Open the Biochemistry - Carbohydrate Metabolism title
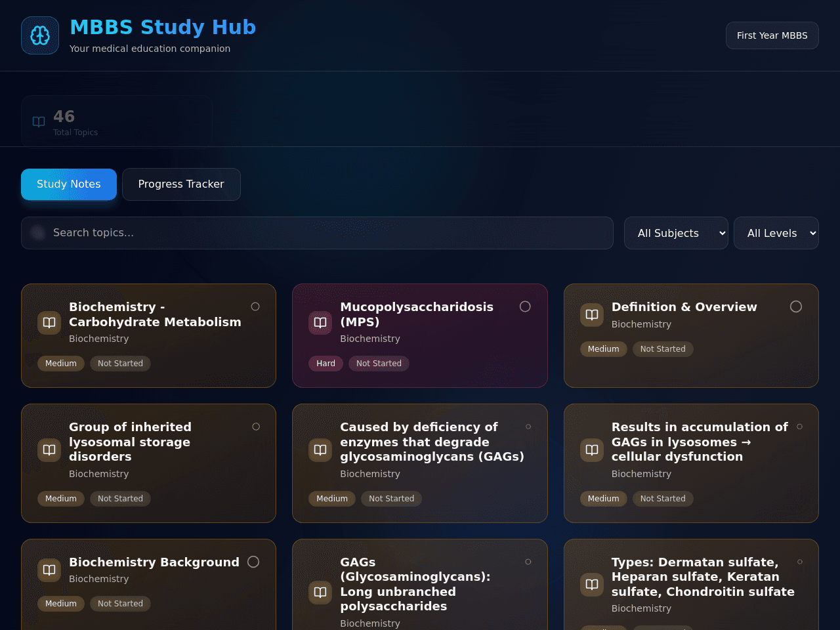 pos(155,314)
